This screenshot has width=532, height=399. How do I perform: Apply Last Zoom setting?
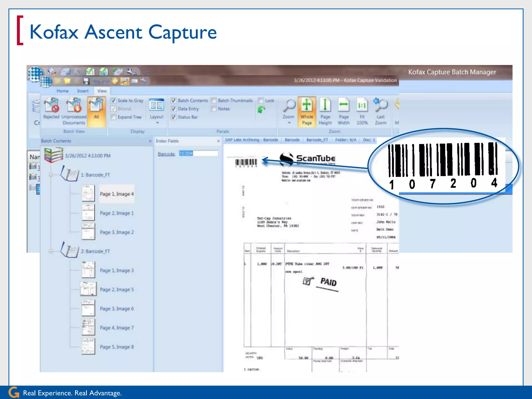[381, 111]
